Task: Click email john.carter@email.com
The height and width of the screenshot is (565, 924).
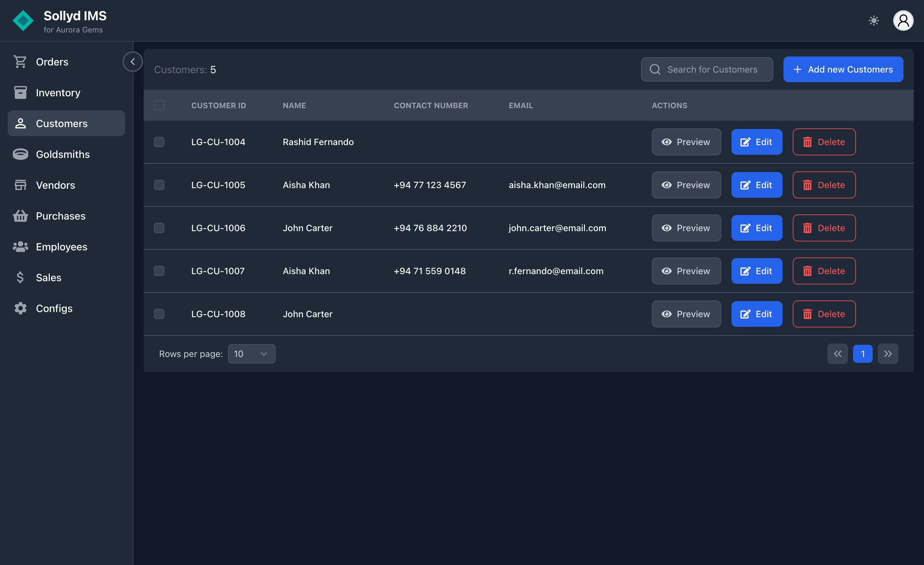Action: [x=557, y=228]
